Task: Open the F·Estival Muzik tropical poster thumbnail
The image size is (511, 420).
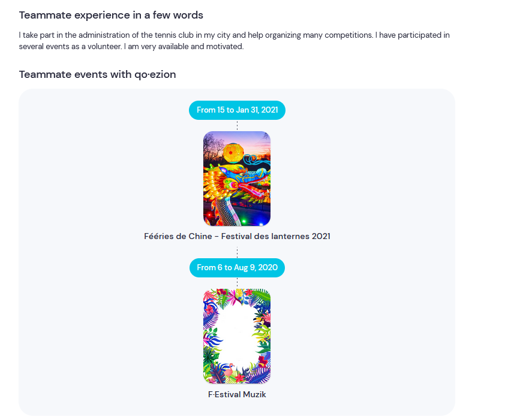Action: [x=237, y=336]
